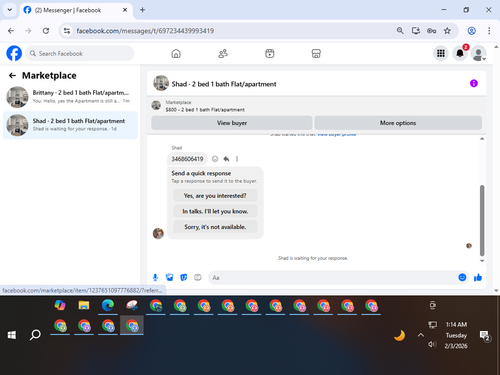Choose a GIF icon

(198, 277)
